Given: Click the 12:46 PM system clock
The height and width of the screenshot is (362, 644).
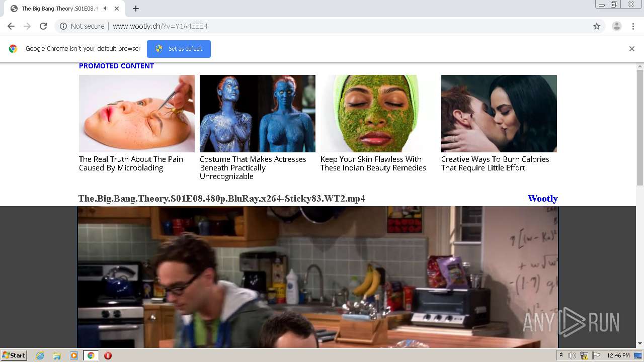Looking at the screenshot, I should tap(618, 355).
